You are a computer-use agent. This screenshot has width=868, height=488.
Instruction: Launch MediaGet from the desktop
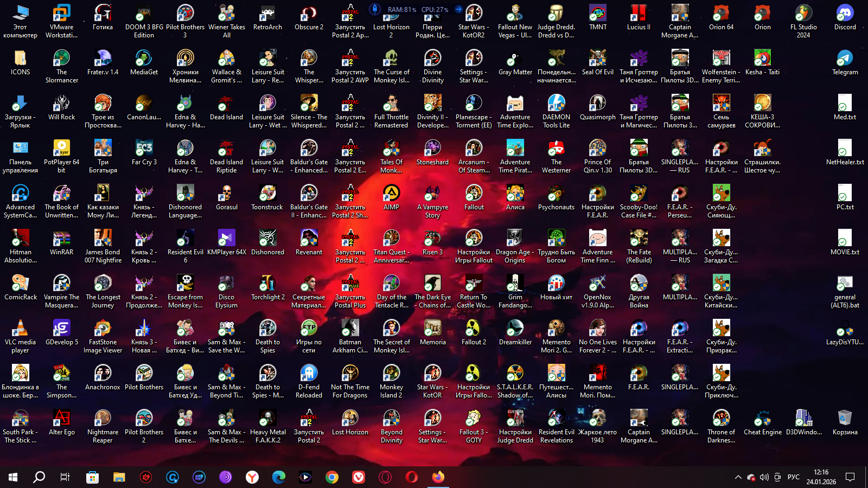[x=144, y=62]
